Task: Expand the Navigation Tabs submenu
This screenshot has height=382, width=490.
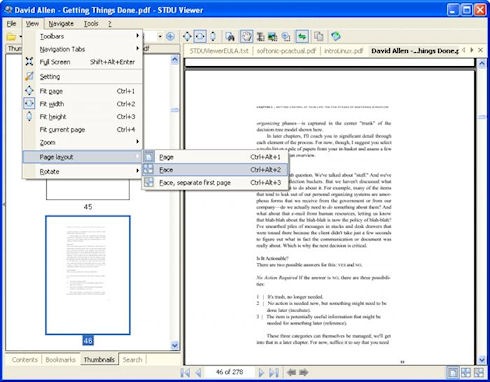Action: 83,49
